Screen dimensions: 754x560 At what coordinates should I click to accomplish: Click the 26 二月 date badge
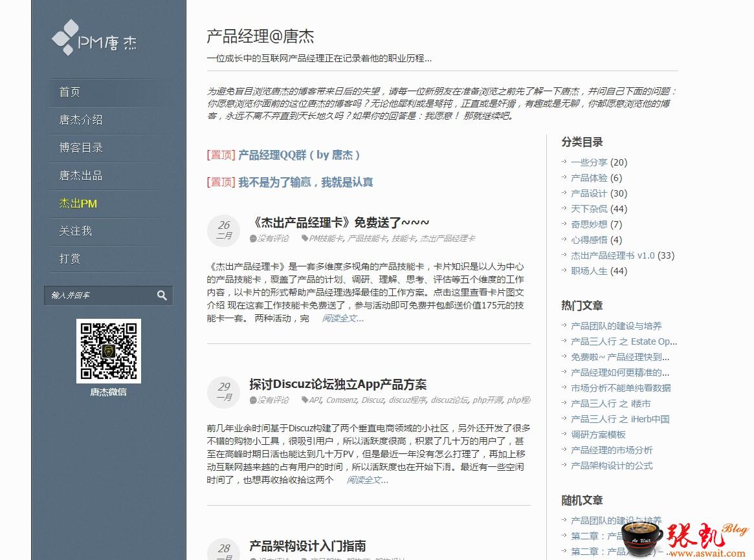(x=223, y=230)
